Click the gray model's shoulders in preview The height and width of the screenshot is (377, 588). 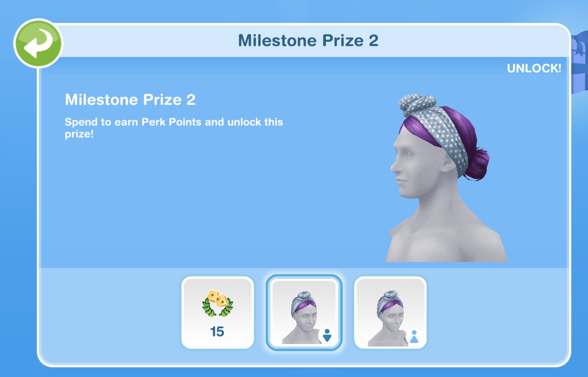tap(446, 237)
